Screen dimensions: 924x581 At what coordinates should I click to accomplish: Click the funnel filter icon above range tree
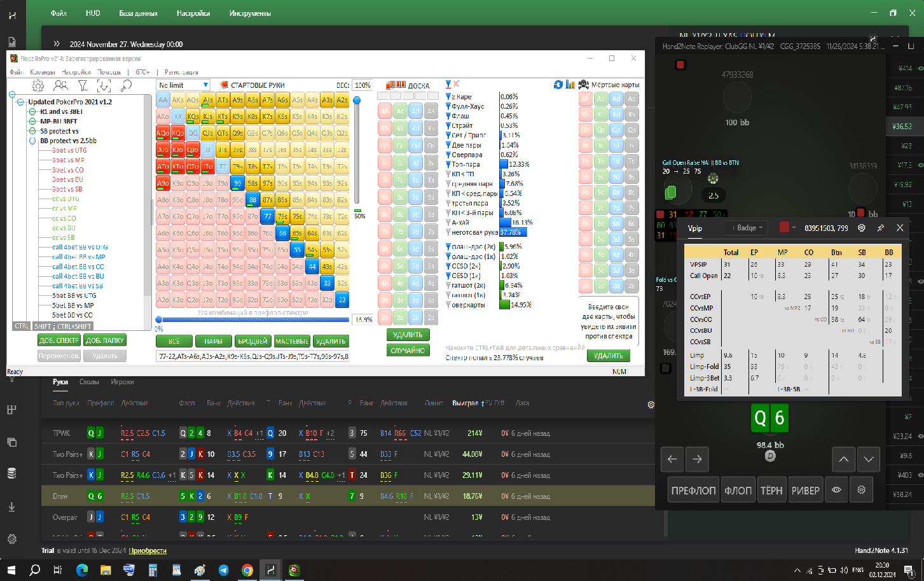pos(83,85)
